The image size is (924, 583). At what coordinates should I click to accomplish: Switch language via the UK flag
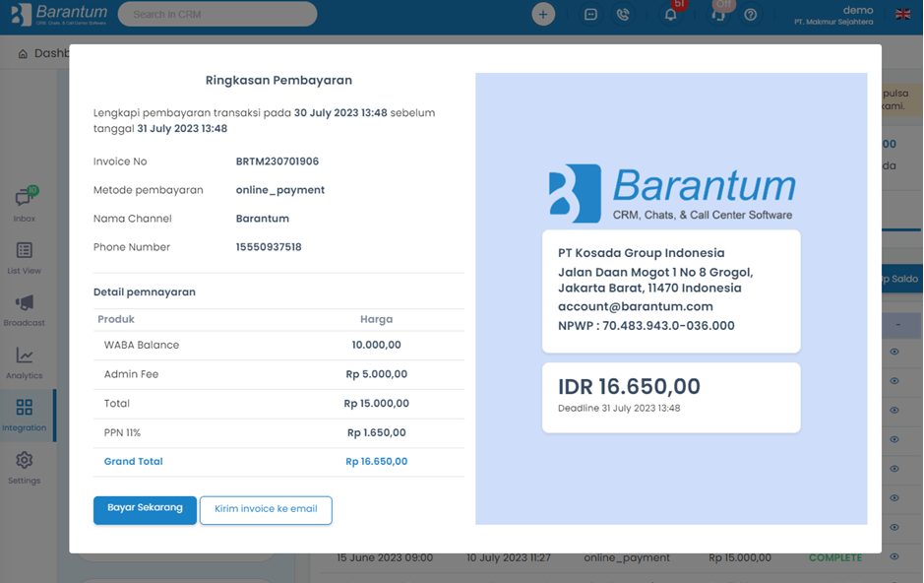pos(902,14)
